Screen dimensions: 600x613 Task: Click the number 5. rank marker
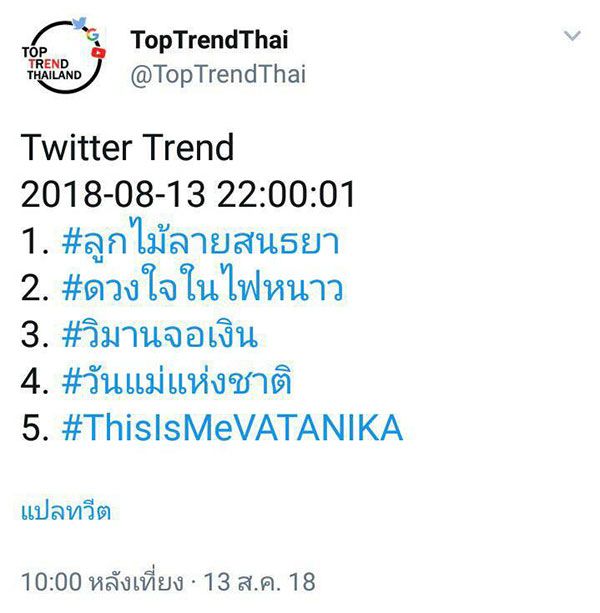tap(35, 428)
